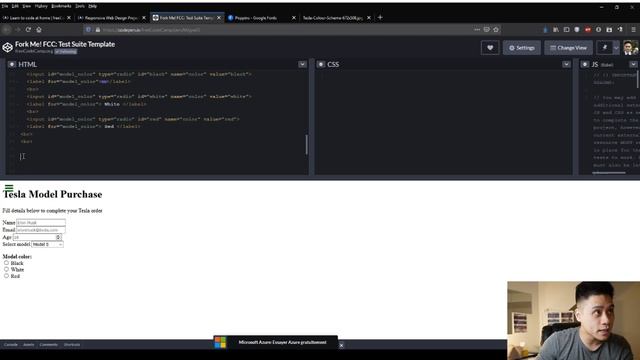The width and height of the screenshot is (640, 360).
Task: Expand the JS panel dropdown arrow
Action: tap(633, 64)
